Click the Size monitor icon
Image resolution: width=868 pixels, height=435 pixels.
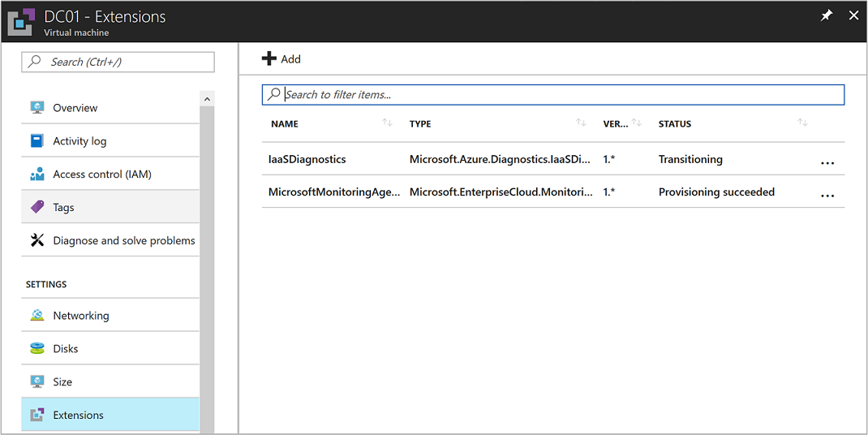(37, 382)
